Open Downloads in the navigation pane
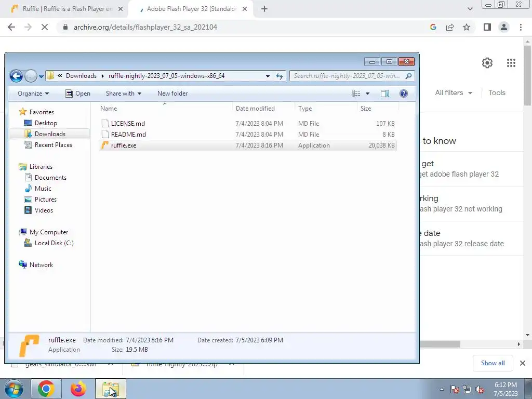The width and height of the screenshot is (532, 399). (x=50, y=134)
